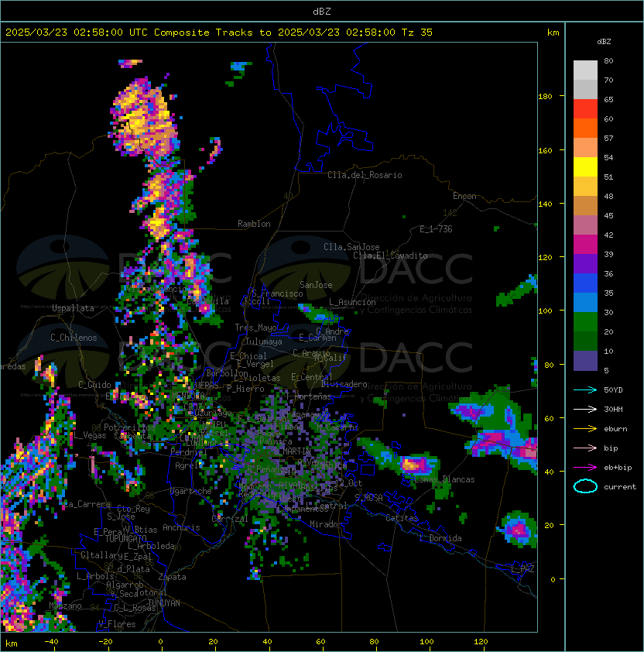Image resolution: width=644 pixels, height=652 pixels.
Task: Click the Anchoris map label
Action: 181,527
